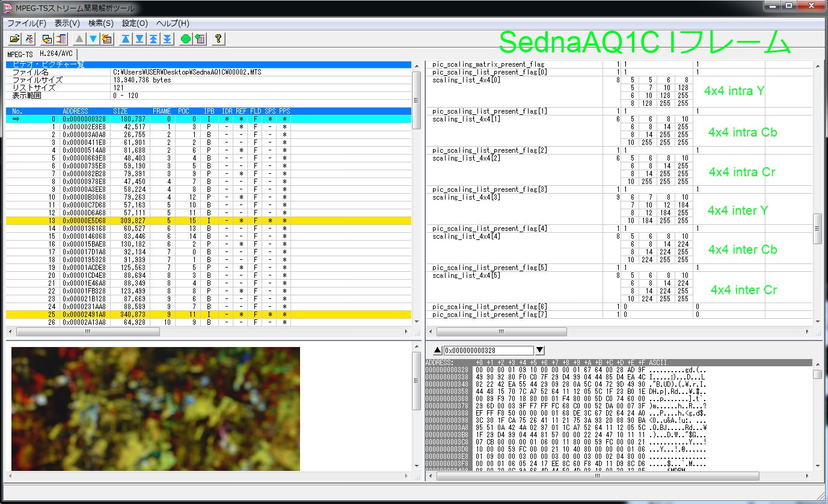Click the gray up-triangle toolbar icon

coord(80,39)
